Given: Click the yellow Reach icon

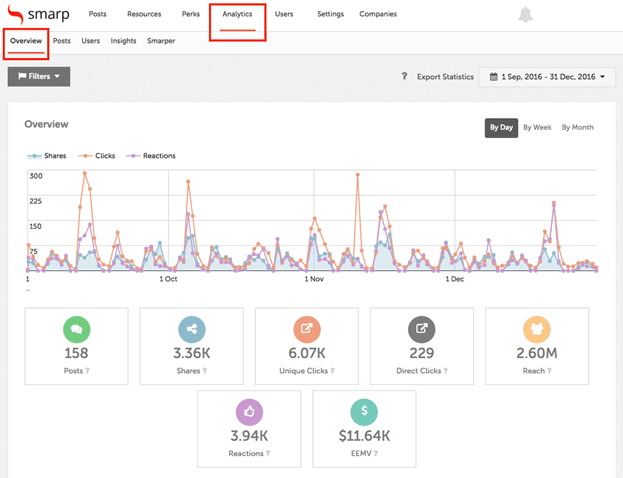Looking at the screenshot, I should click(537, 330).
